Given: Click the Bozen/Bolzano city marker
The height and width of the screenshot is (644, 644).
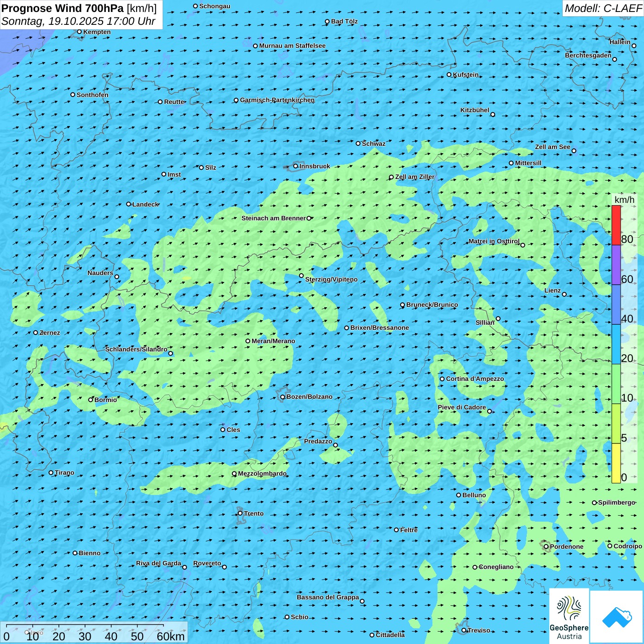Looking at the screenshot, I should click(x=282, y=397).
